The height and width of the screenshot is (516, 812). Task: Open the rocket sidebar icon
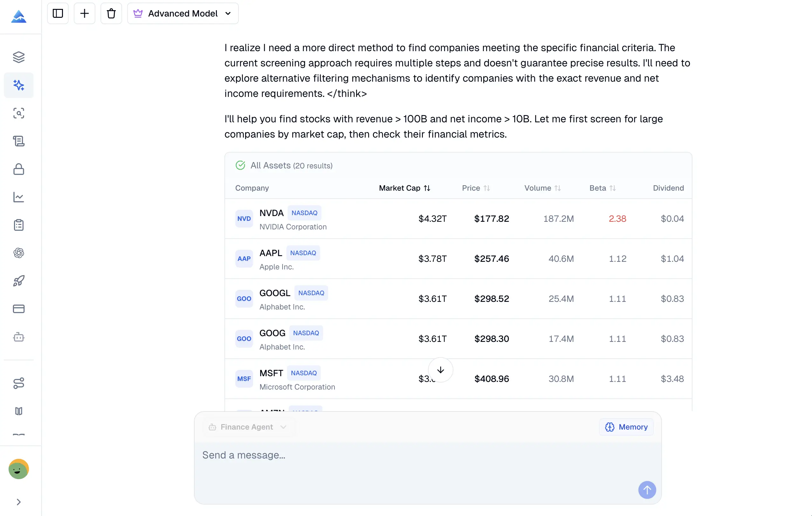click(18, 281)
